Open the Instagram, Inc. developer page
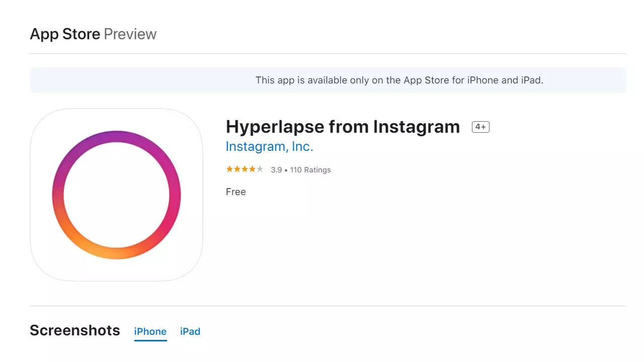This screenshot has width=644, height=362. tap(269, 146)
